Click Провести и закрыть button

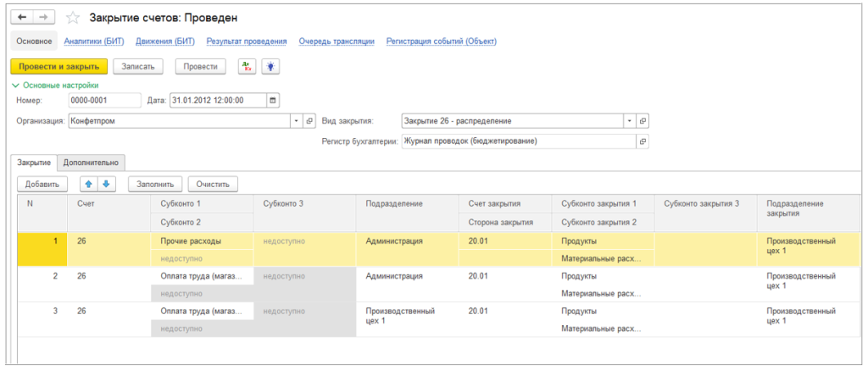click(59, 66)
